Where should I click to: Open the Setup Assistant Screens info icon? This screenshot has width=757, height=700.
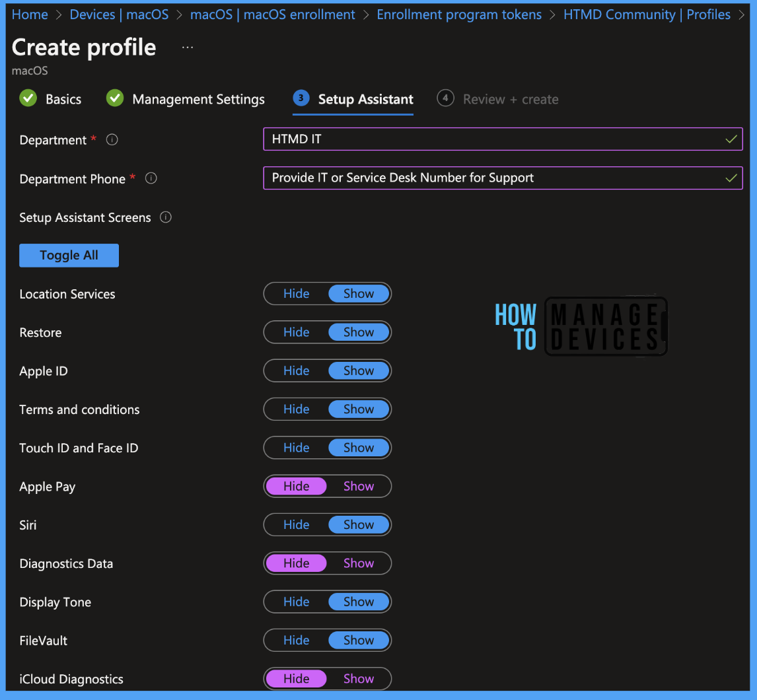tap(166, 217)
